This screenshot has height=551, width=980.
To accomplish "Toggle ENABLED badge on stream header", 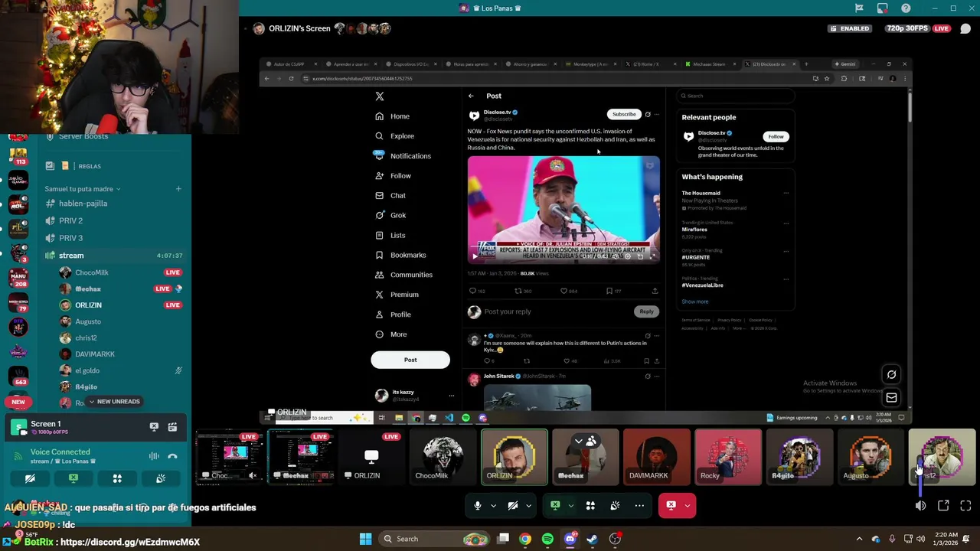I will tap(850, 28).
